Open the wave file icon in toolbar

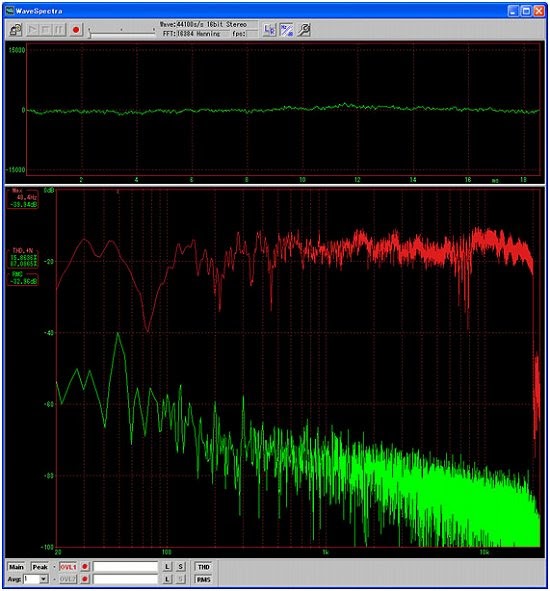coord(16,29)
